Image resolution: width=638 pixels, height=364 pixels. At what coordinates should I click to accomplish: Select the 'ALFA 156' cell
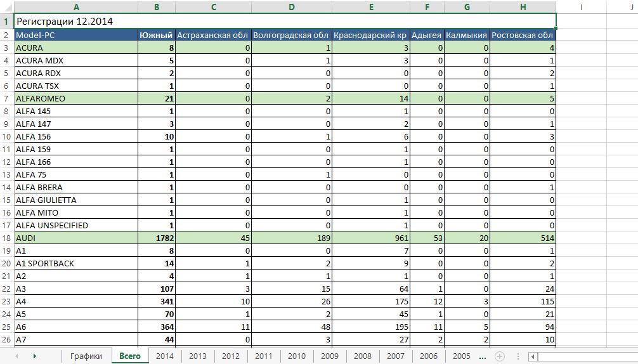pos(76,136)
